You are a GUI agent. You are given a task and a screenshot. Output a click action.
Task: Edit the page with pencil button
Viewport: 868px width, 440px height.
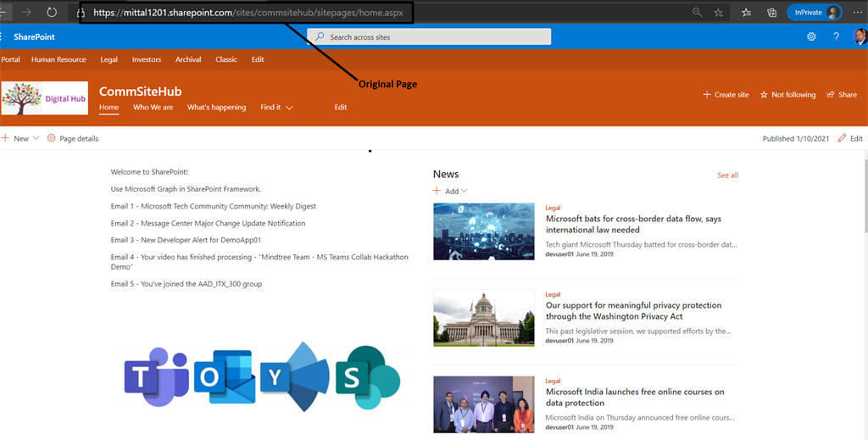pos(849,138)
